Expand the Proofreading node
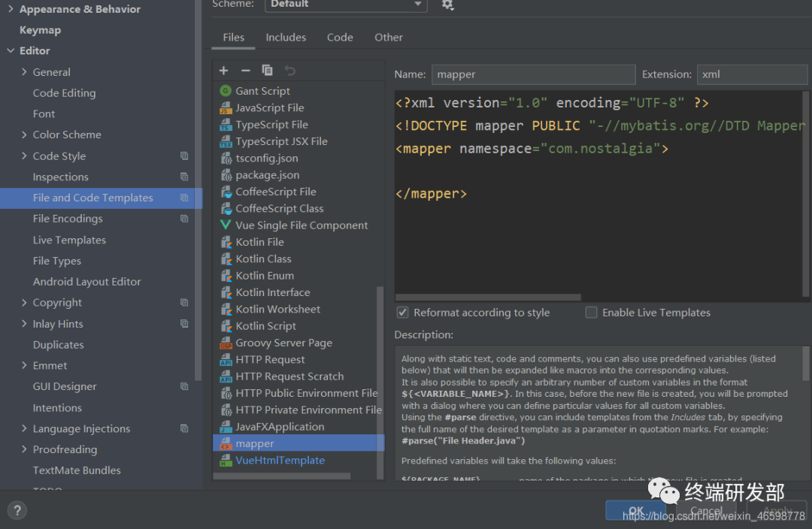Screen dimensions: 812x529 click(24, 449)
